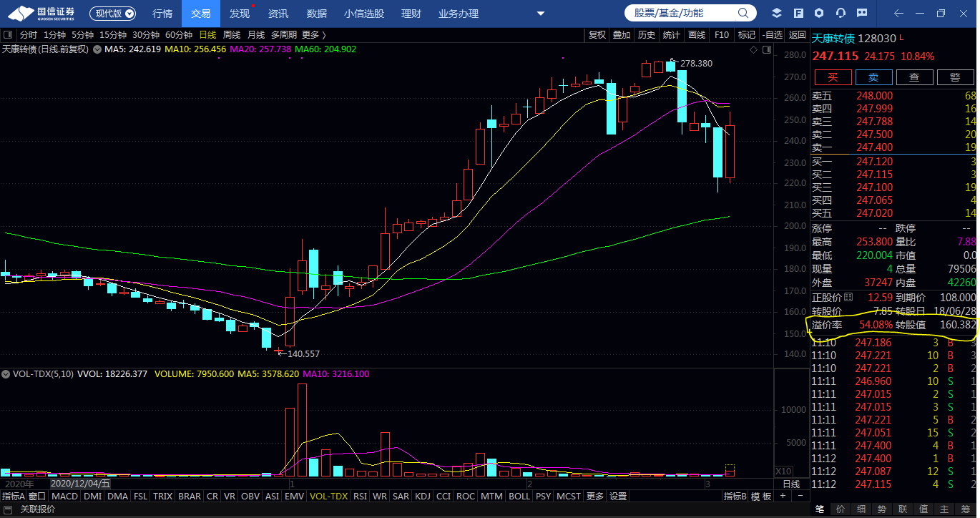Click 指标A indicator panel button
Screen dimensions: 980x518
click(14, 496)
